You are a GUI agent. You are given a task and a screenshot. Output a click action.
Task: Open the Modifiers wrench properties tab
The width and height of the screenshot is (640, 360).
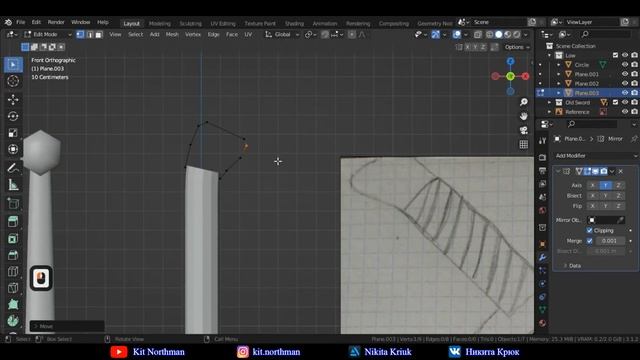[x=542, y=257]
